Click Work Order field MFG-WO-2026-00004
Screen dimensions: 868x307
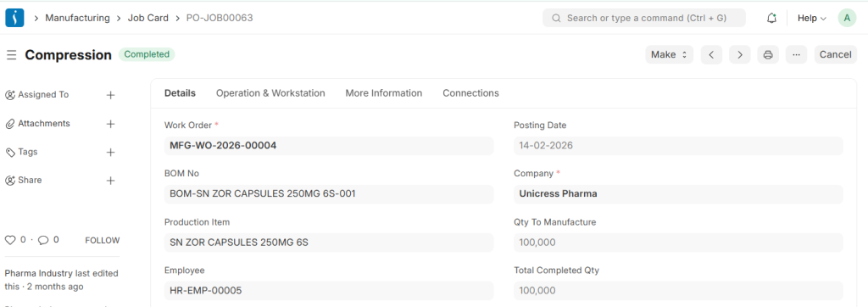pos(328,146)
